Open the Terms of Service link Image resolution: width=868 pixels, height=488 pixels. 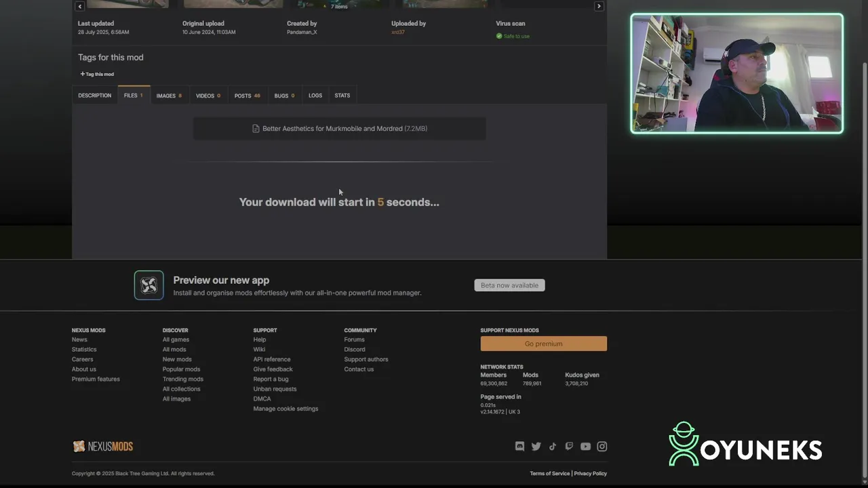(550, 474)
